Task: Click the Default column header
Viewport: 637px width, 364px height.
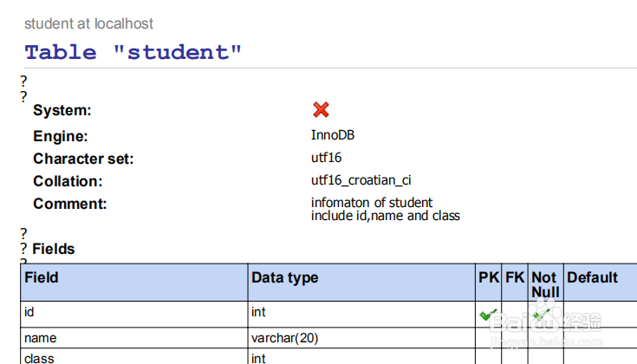Action: click(x=592, y=277)
